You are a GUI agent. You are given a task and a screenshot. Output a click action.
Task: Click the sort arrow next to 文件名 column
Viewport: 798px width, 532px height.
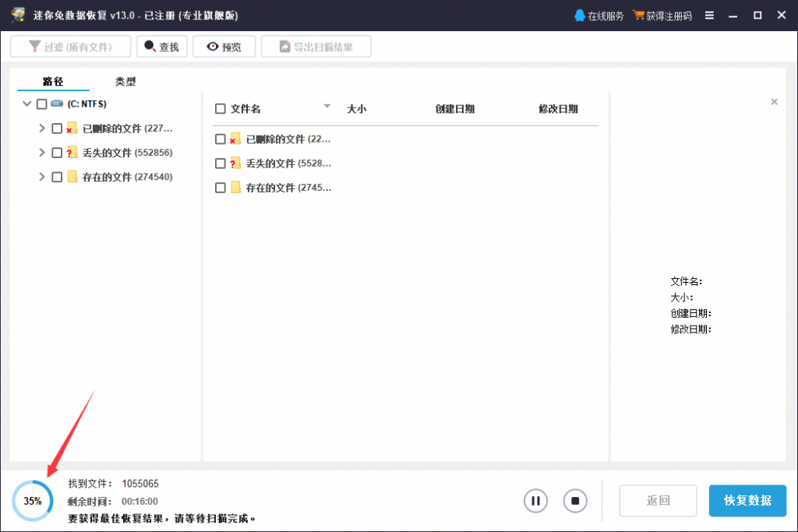[x=327, y=106]
